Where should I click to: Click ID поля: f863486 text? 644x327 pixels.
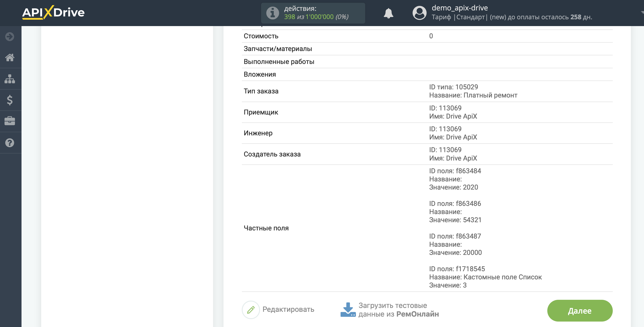click(455, 204)
